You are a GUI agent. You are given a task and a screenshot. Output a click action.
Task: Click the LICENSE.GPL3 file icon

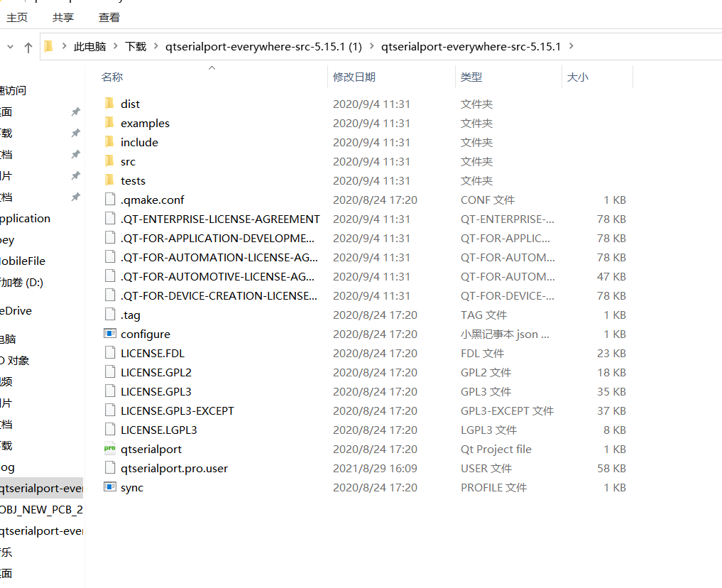click(110, 391)
